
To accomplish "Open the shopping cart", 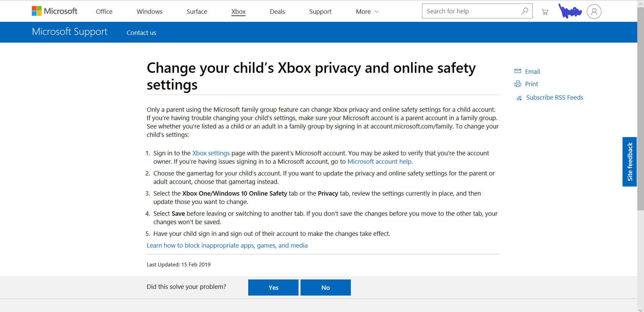I will (x=545, y=12).
